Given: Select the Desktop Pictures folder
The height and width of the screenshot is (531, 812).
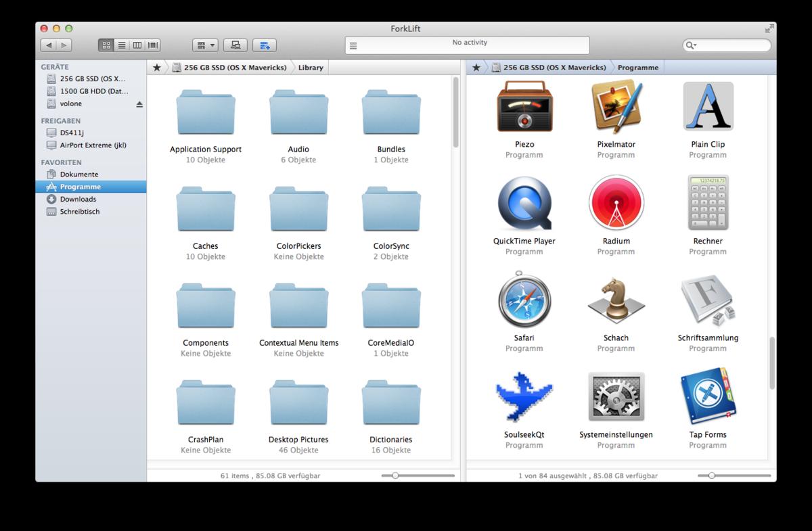Looking at the screenshot, I should click(298, 402).
